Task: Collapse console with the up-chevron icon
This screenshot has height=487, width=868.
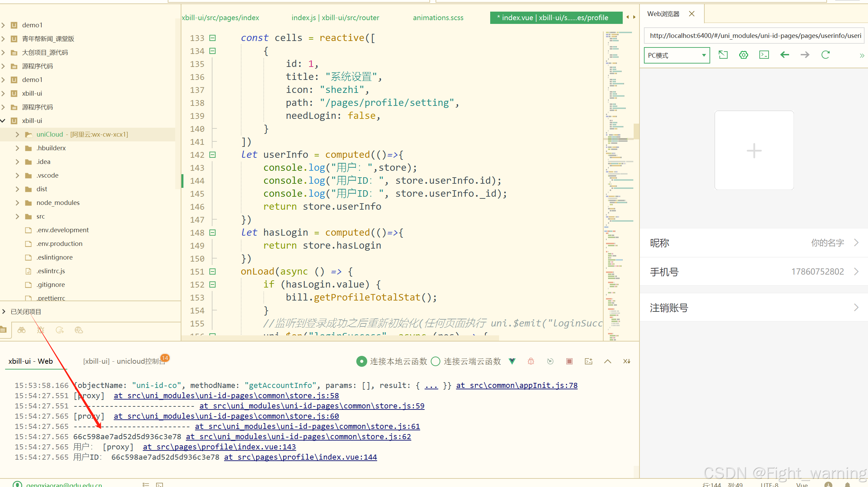Action: pyautogui.click(x=607, y=361)
